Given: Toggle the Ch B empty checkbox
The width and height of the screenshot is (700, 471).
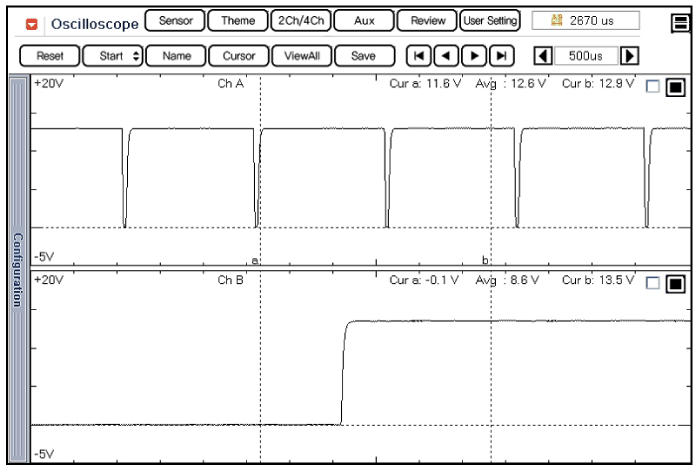Looking at the screenshot, I should (x=653, y=284).
